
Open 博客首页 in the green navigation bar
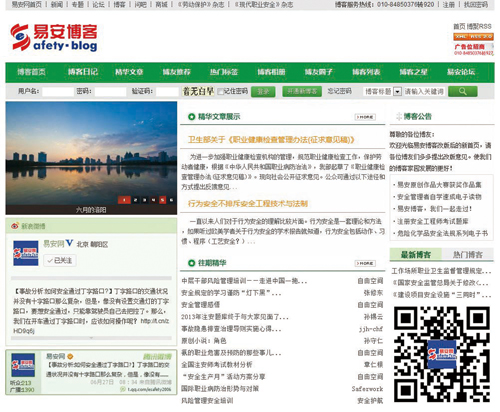click(31, 72)
